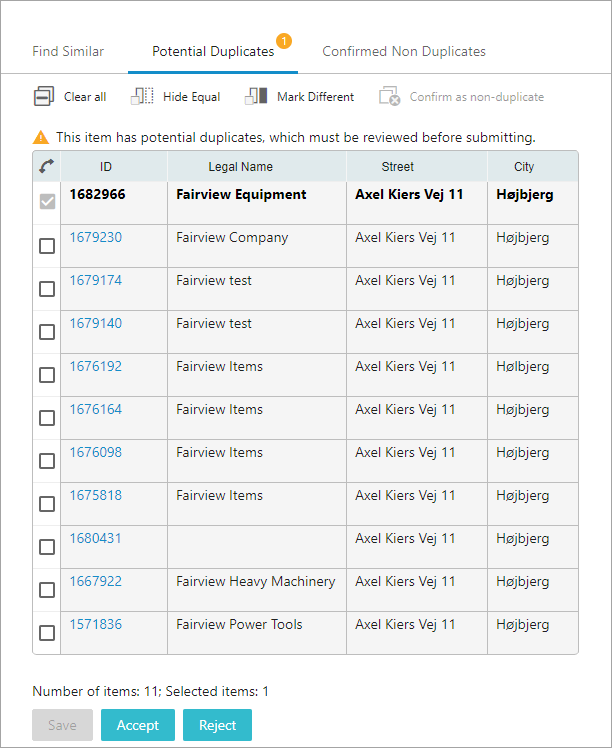Open record link 1679230
Image resolution: width=612 pixels, height=748 pixels.
coord(95,238)
